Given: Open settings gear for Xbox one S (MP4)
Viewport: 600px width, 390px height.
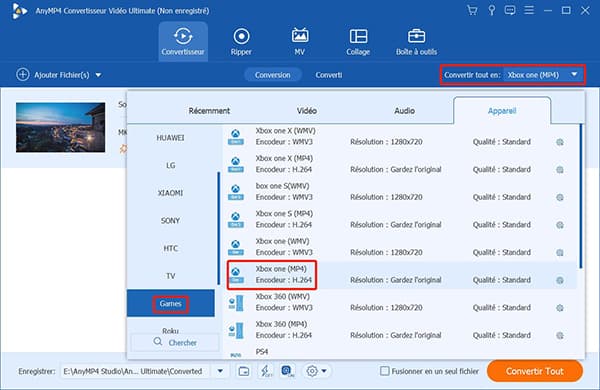Looking at the screenshot, I should click(x=560, y=225).
